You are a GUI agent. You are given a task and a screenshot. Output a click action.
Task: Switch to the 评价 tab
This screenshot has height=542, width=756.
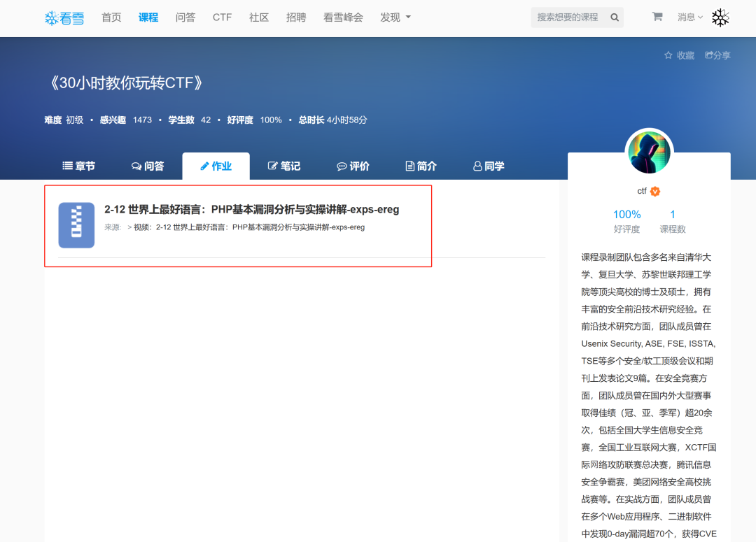353,166
